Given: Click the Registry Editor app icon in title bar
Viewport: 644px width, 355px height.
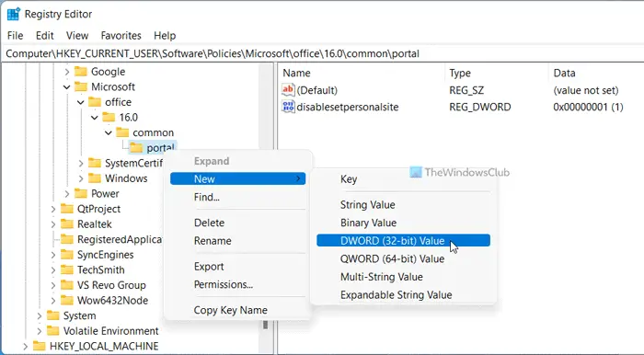Looking at the screenshot, I should (x=14, y=14).
